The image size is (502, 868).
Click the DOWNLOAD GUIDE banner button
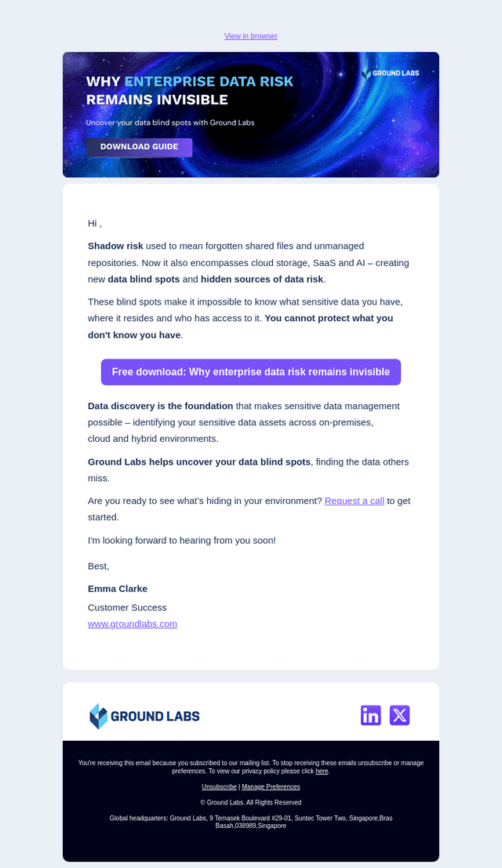pos(139,148)
